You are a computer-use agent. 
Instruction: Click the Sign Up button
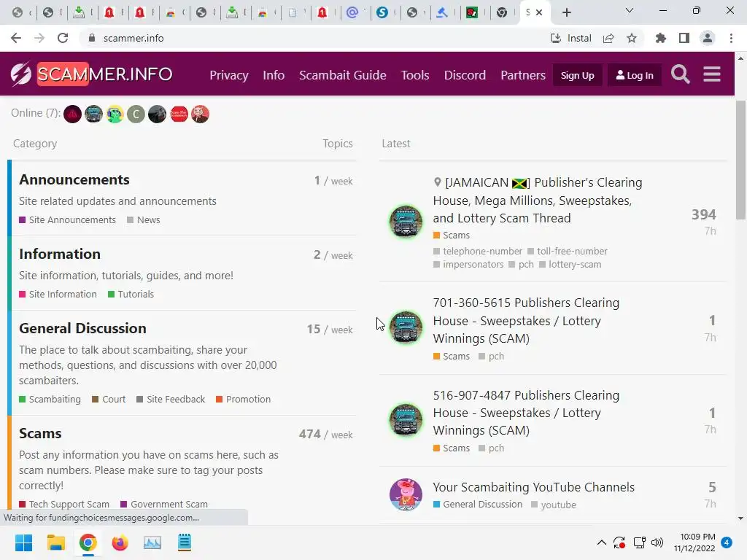[x=577, y=75]
